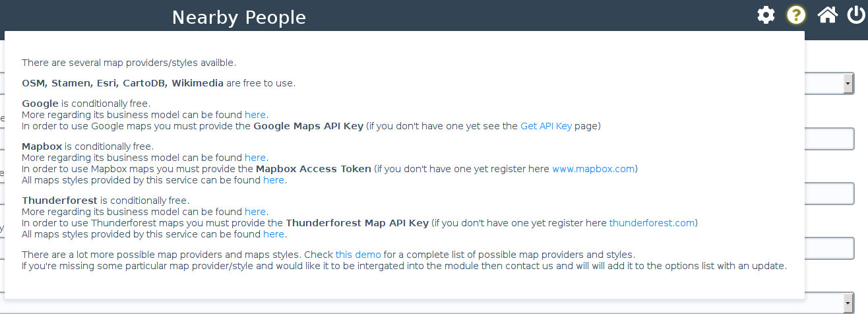Open the settings gear icon
This screenshot has height=314, width=868.
point(766,15)
